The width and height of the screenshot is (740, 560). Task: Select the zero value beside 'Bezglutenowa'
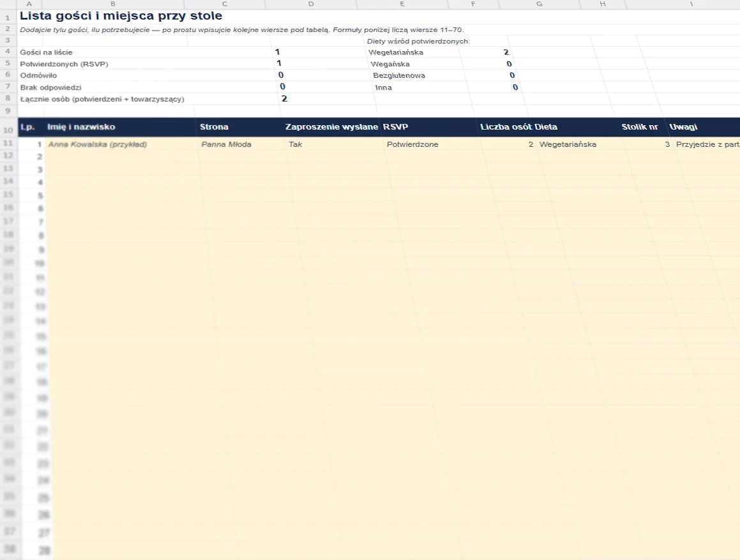[x=512, y=75]
